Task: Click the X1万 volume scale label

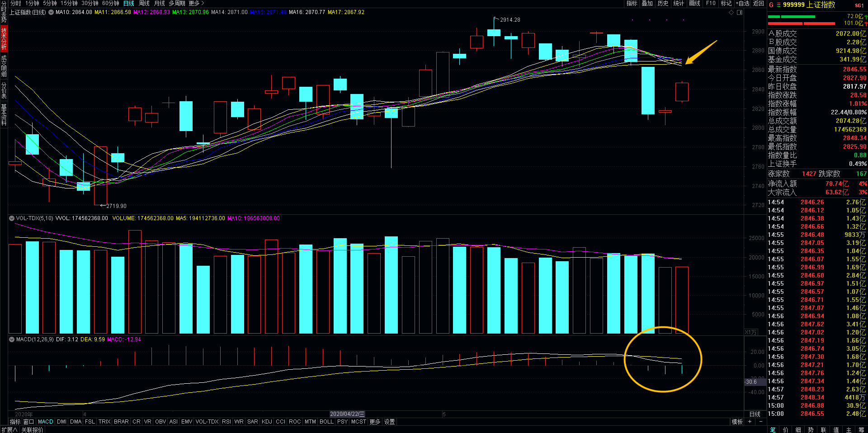Action: [x=751, y=332]
